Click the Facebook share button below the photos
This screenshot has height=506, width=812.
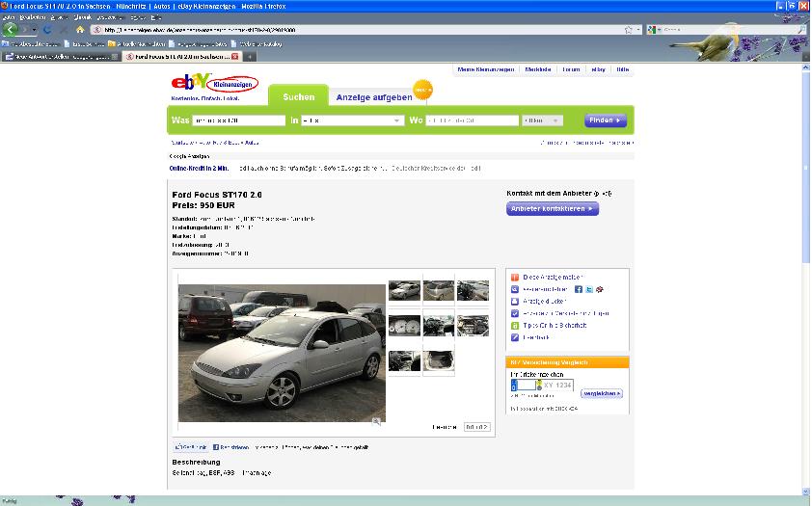tap(230, 447)
